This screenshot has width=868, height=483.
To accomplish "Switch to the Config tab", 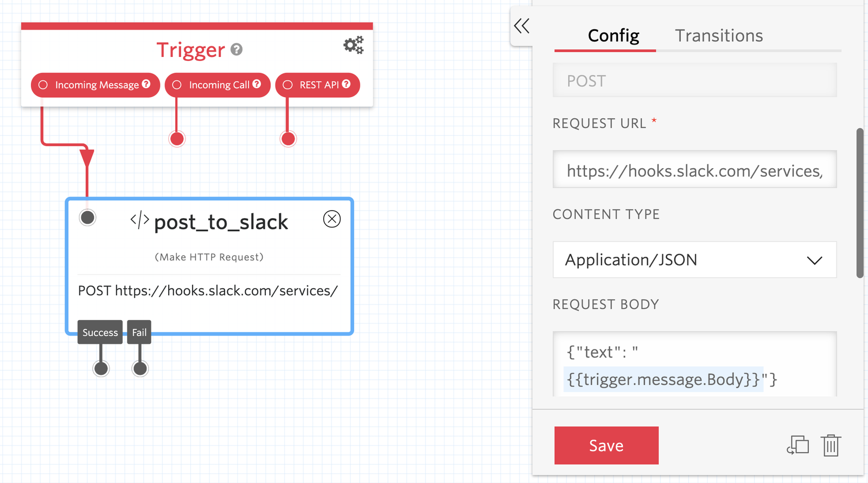I will click(613, 36).
